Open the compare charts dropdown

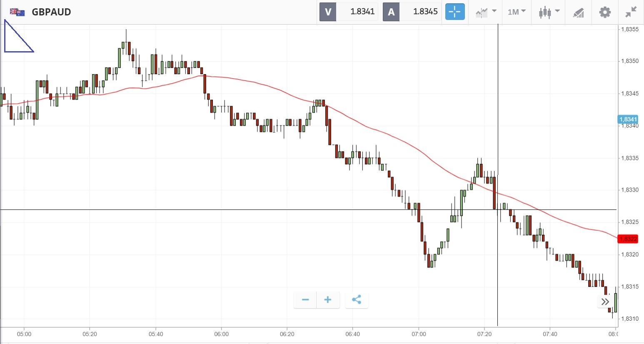(486, 12)
